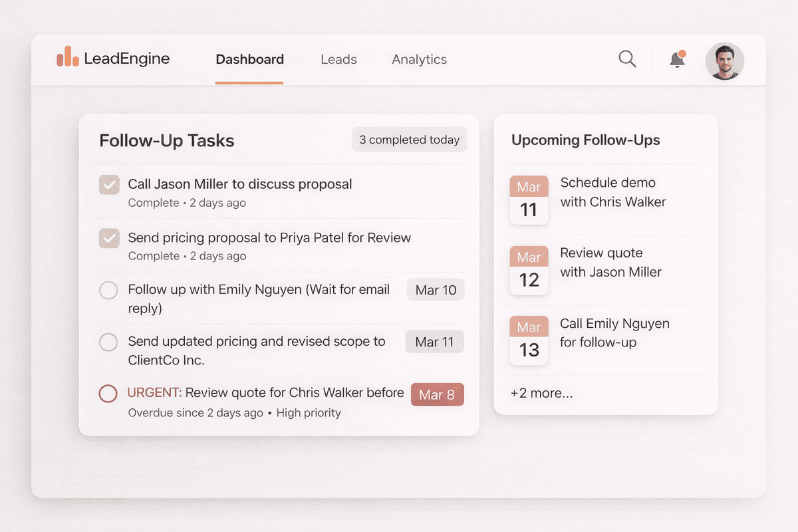Click the user profile avatar

(x=724, y=61)
